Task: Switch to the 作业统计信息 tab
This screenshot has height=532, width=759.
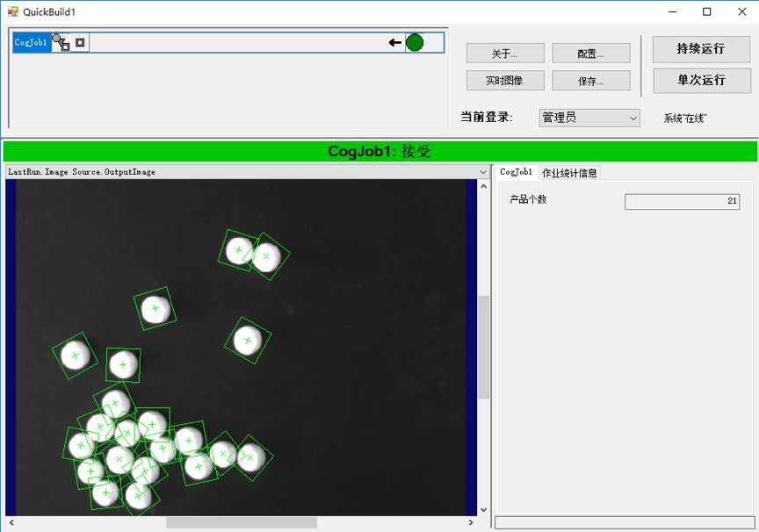Action: (569, 173)
